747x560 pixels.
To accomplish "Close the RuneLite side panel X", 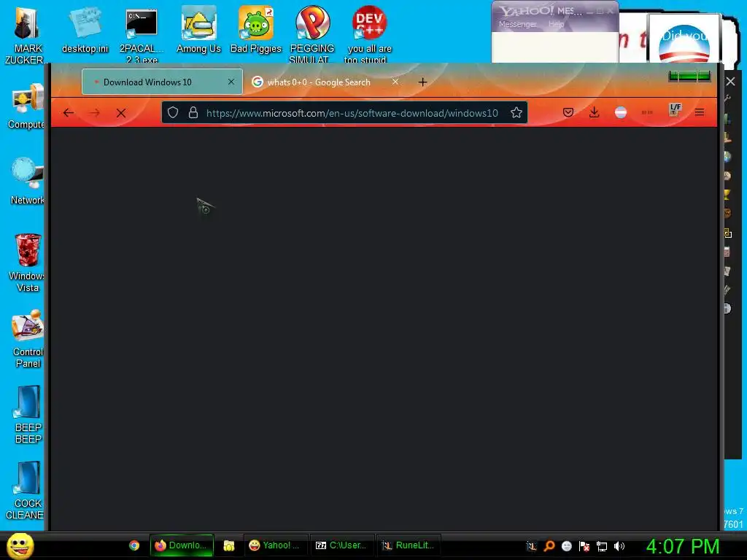I will click(730, 82).
